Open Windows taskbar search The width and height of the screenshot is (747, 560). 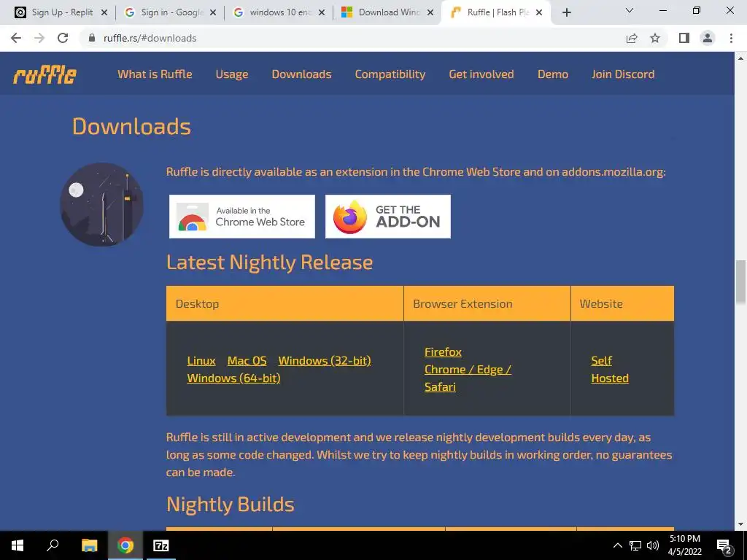click(x=53, y=545)
